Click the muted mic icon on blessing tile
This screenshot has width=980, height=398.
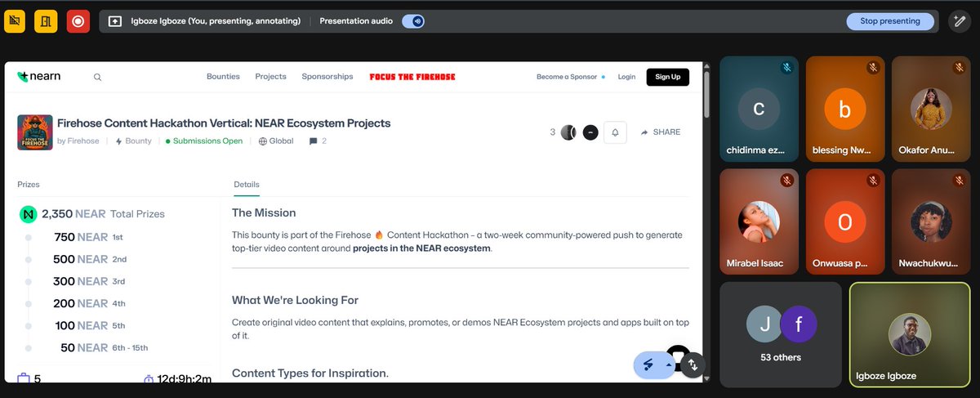click(872, 68)
